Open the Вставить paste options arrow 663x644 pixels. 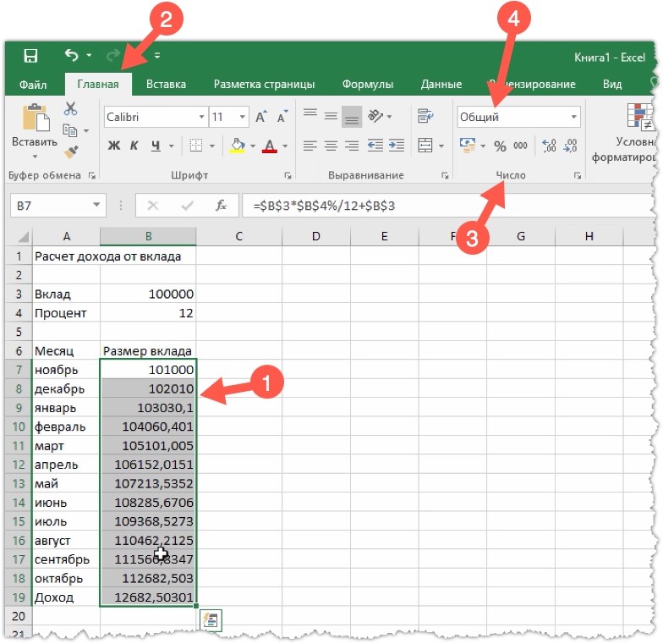point(35,157)
